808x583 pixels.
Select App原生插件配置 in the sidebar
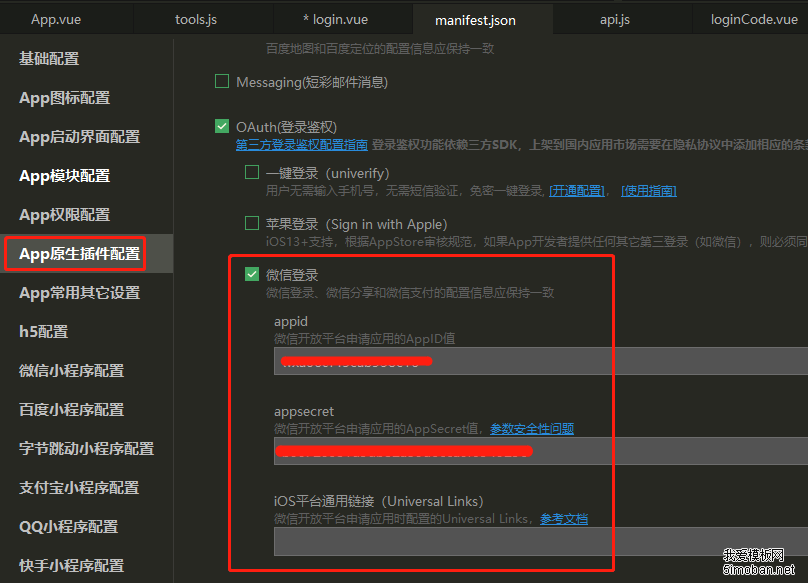pos(75,253)
